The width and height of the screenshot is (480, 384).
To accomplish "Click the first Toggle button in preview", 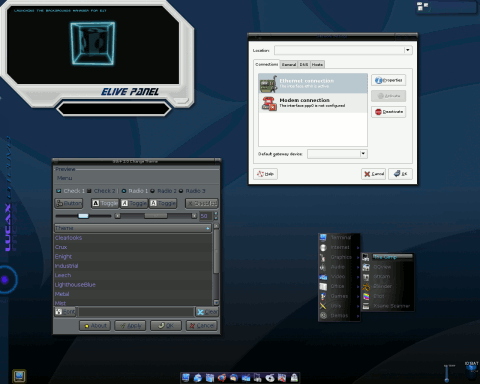I will (105, 203).
